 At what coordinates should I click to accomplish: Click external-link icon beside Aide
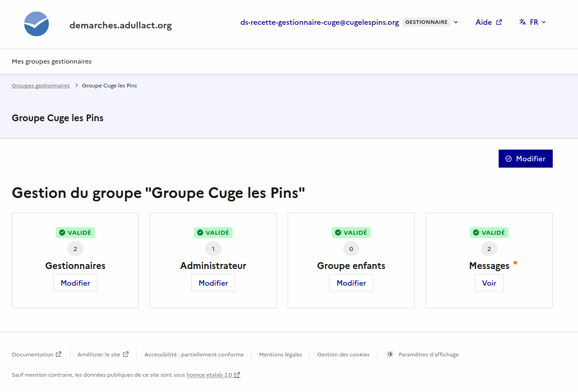499,22
